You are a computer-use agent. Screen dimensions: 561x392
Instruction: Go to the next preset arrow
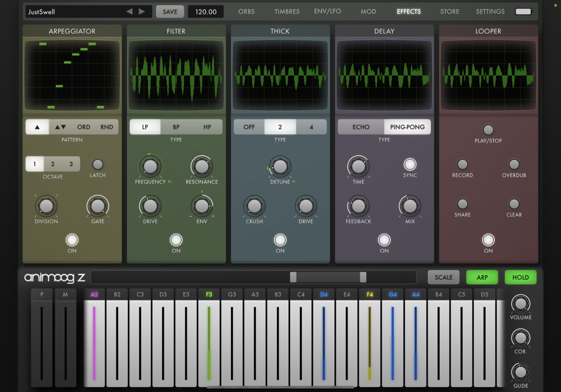(142, 11)
